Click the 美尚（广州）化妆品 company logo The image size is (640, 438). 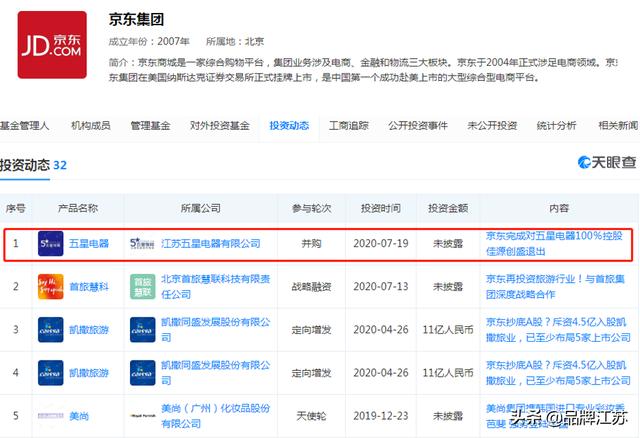click(x=142, y=416)
